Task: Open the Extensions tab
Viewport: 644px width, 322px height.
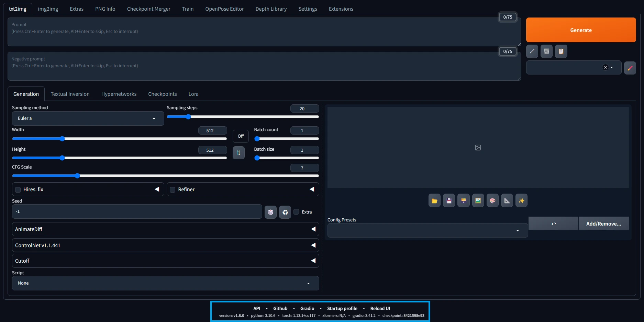Action: pyautogui.click(x=341, y=9)
